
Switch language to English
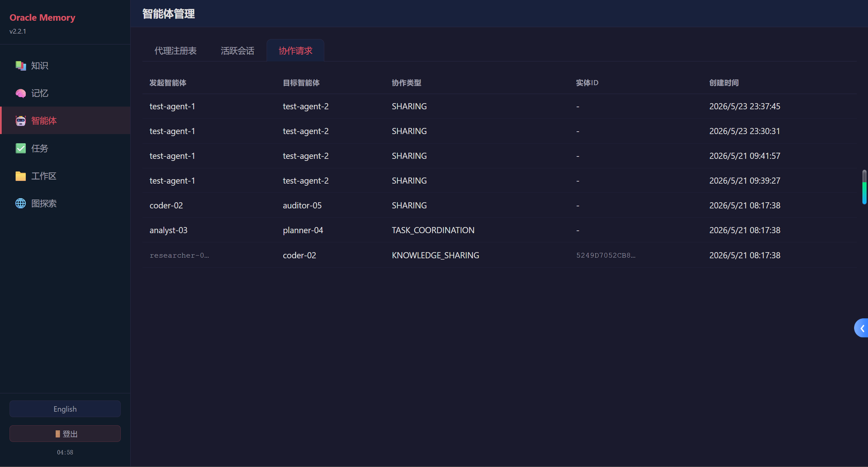[x=65, y=409]
